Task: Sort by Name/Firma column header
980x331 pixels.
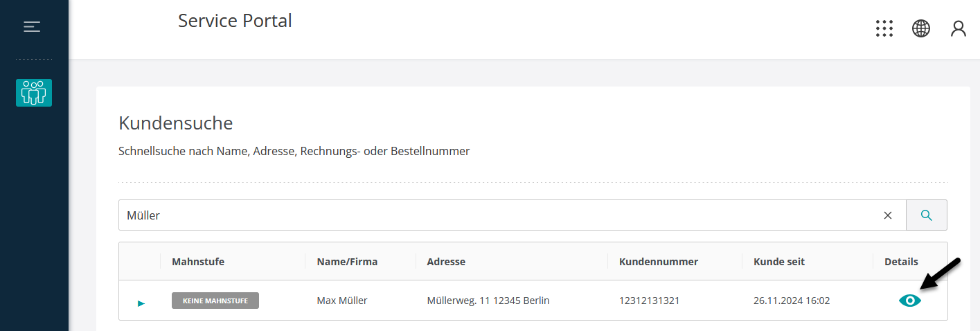Action: point(347,262)
